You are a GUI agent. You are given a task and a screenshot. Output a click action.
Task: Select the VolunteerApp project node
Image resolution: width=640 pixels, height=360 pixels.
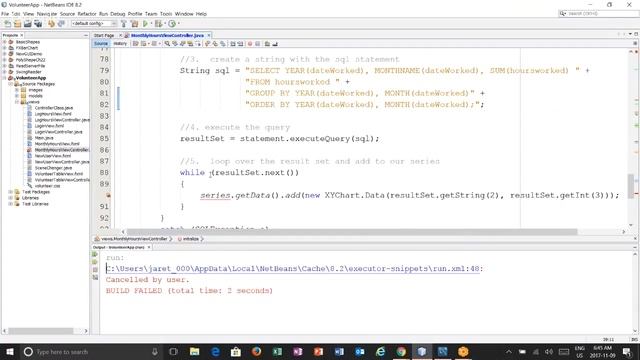pos(31,78)
